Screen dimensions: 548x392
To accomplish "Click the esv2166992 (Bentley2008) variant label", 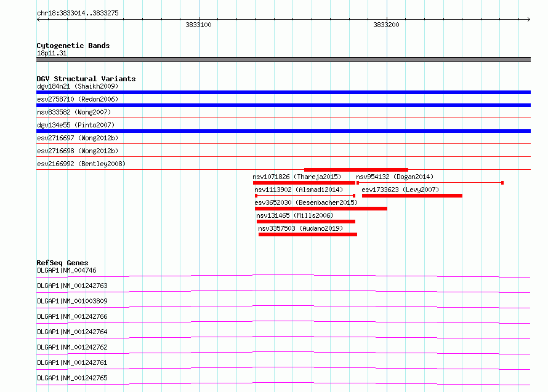I will [x=81, y=164].
